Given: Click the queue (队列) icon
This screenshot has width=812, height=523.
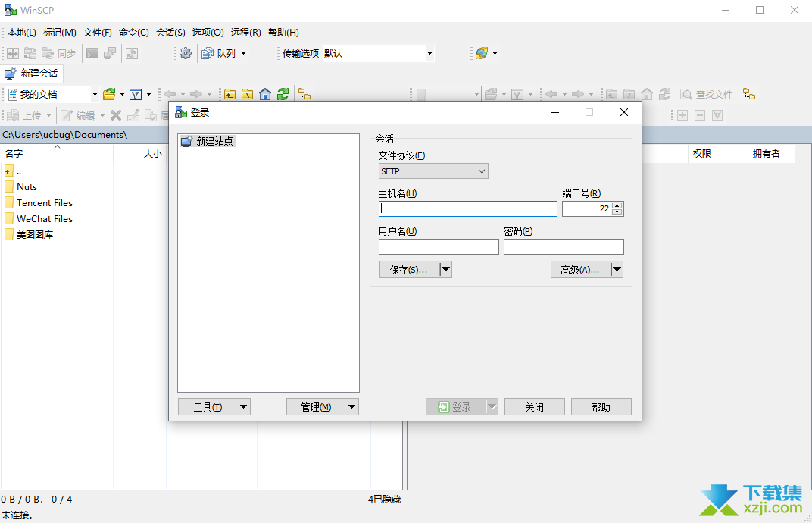Looking at the screenshot, I should (207, 53).
